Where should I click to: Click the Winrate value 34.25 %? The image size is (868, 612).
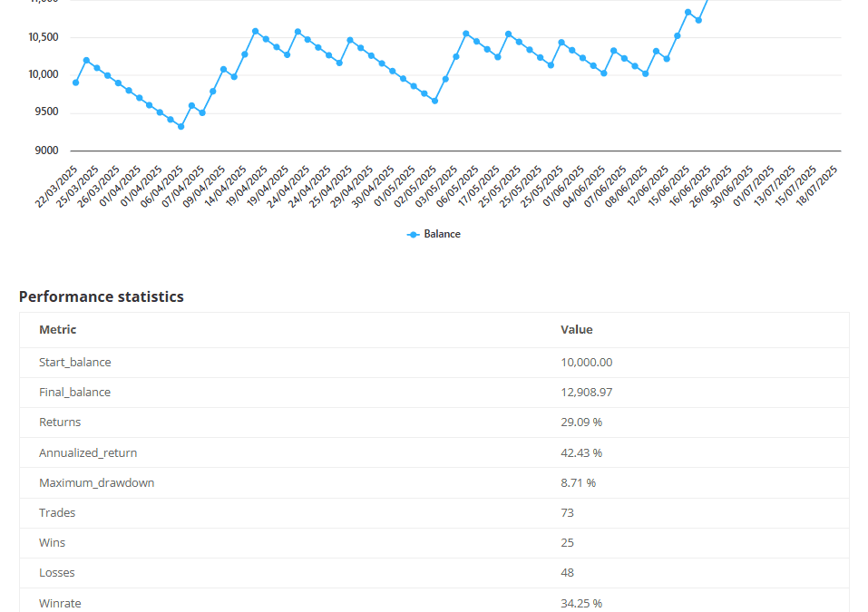(x=581, y=603)
